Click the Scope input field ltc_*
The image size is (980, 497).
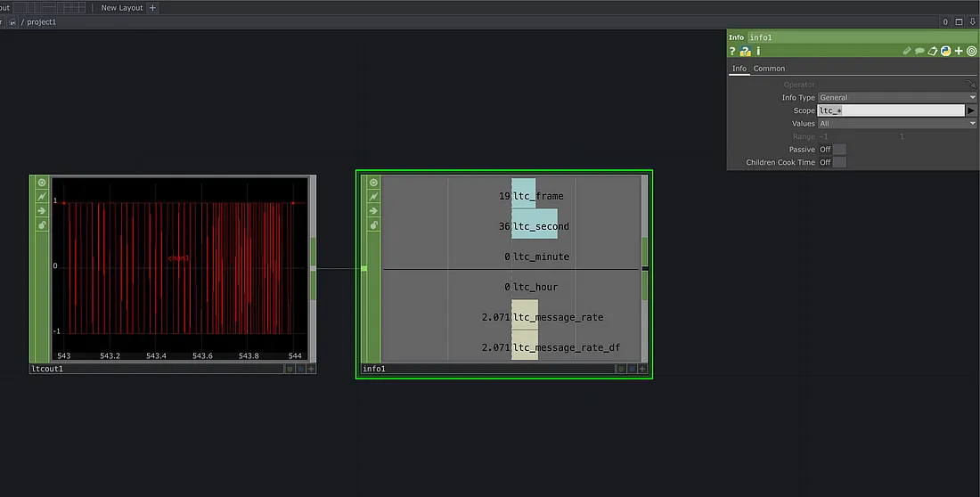click(891, 110)
